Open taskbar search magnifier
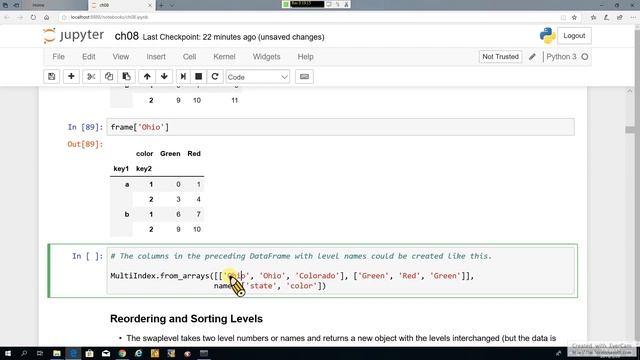 24,353
